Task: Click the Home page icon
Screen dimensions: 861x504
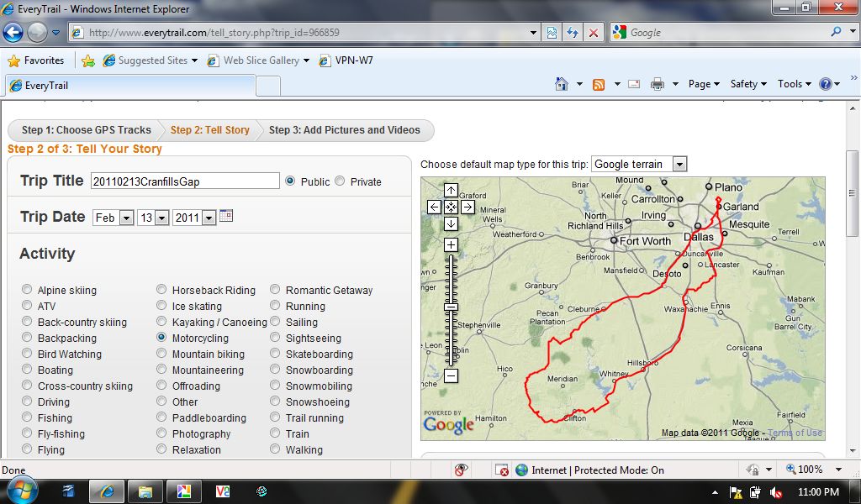Action: [561, 84]
